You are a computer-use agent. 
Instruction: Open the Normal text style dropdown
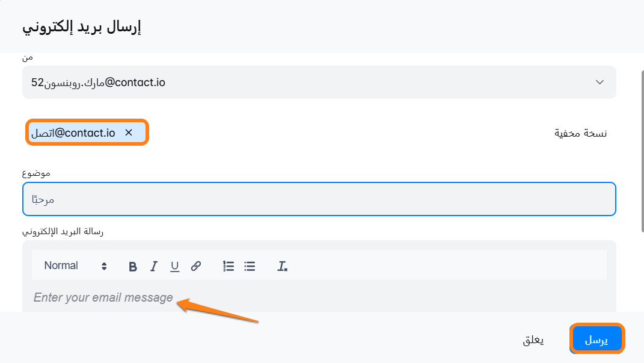[75, 266]
